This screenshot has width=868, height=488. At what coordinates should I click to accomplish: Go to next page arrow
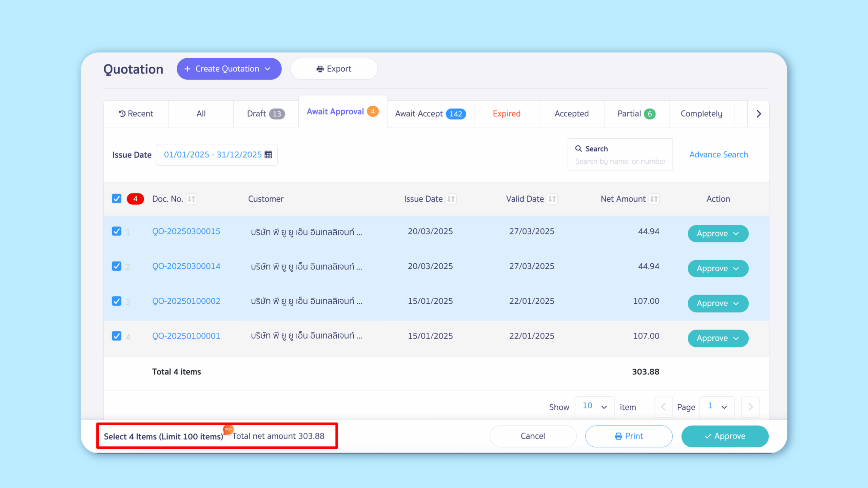(750, 407)
